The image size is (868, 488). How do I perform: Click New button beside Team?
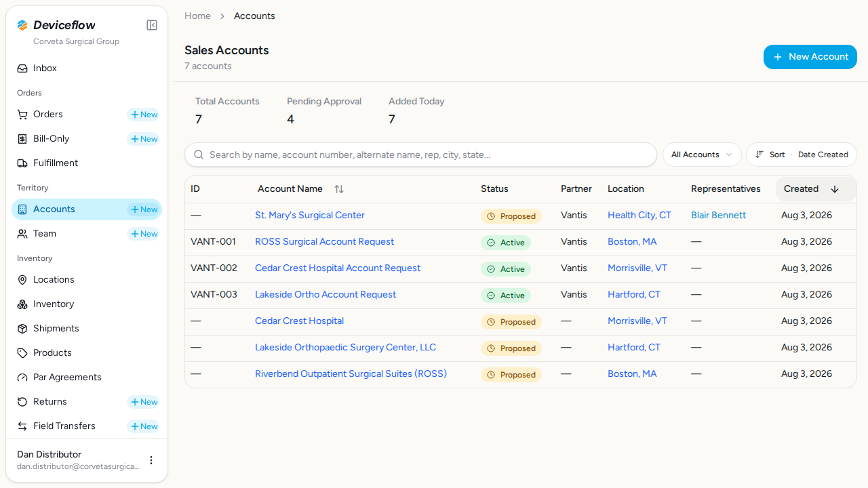pyautogui.click(x=144, y=234)
